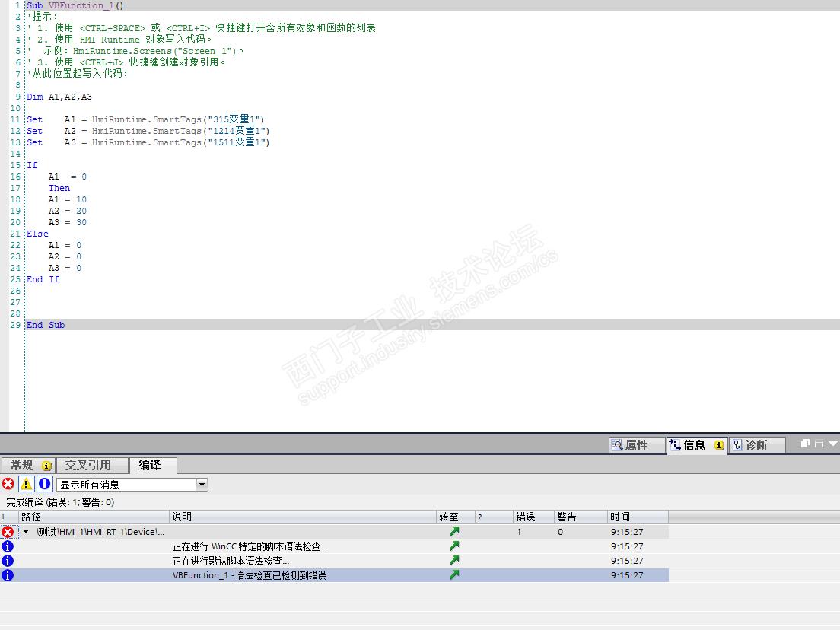Click the '完成编译 (错误: 1; 警告: 0)' summary

click(x=60, y=502)
